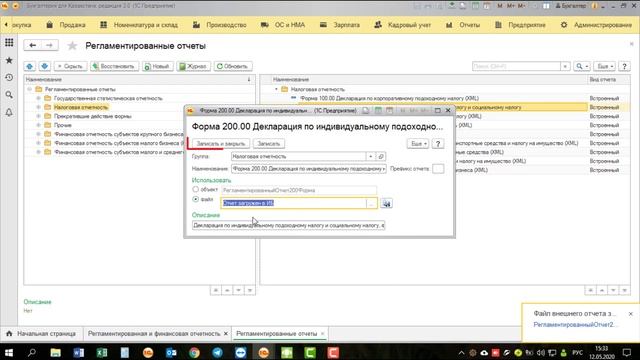Image resolution: width=640 pixels, height=360 pixels.
Task: Move item down with blue arrow
Action: [44, 66]
